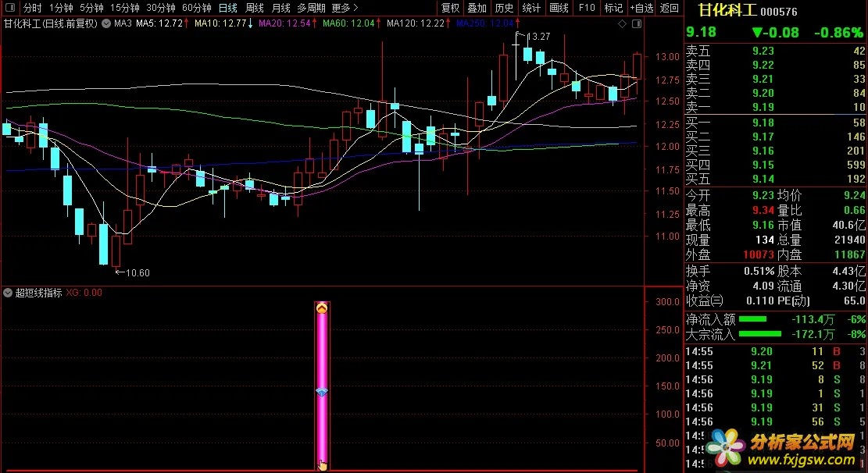Switch to 日线 daily chart
This screenshot has height=473, width=868.
[x=227, y=8]
